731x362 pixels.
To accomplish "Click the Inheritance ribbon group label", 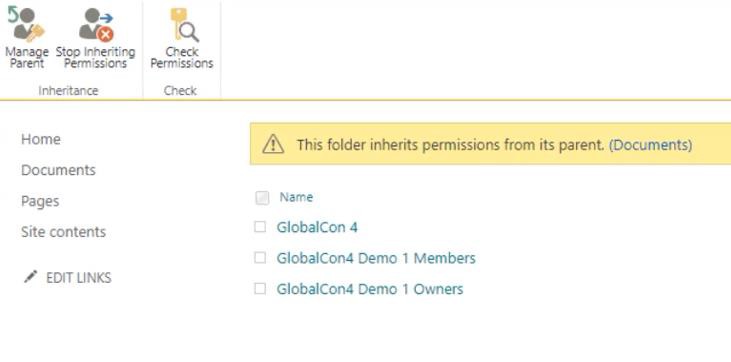I will point(68,90).
